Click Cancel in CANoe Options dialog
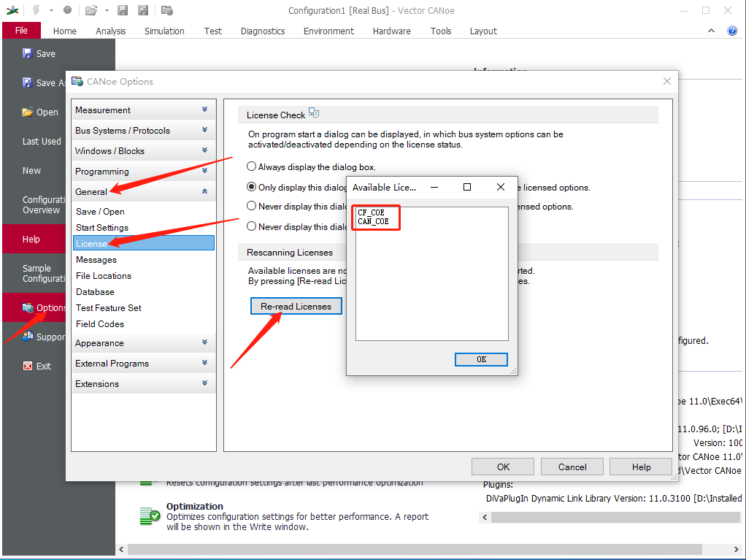746x560 pixels. pos(572,467)
